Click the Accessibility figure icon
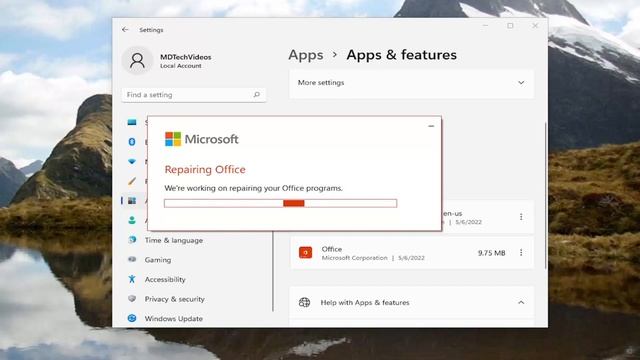640x360 pixels. coord(132,279)
